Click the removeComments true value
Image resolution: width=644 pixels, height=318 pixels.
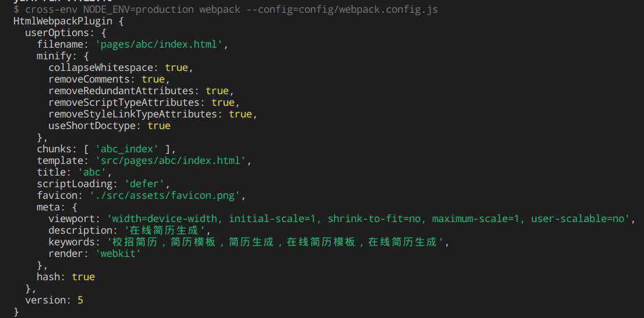tap(153, 79)
